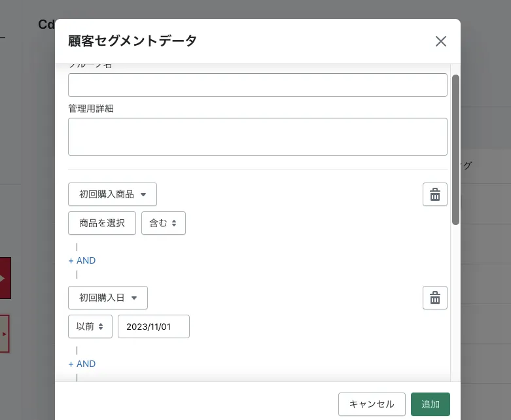
Task: Change the 以前 date comparison selector
Action: 90,326
